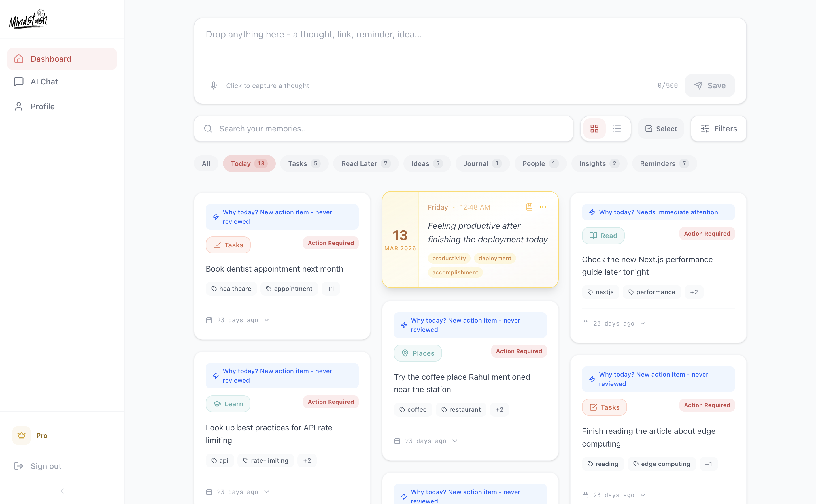Open the Filters panel

click(x=719, y=129)
